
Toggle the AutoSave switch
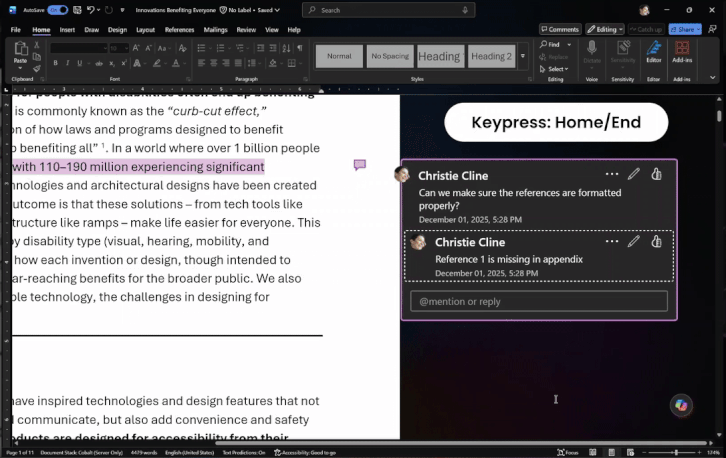pyautogui.click(x=58, y=10)
